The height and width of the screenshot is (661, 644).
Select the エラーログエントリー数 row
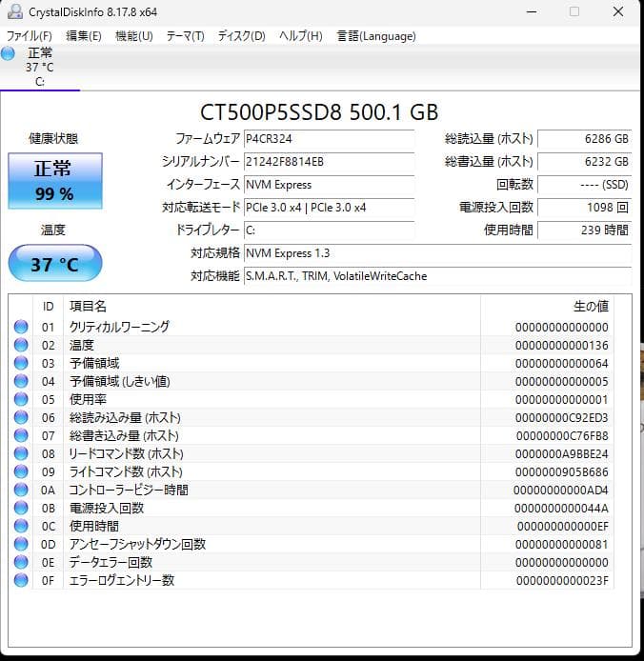[x=312, y=580]
